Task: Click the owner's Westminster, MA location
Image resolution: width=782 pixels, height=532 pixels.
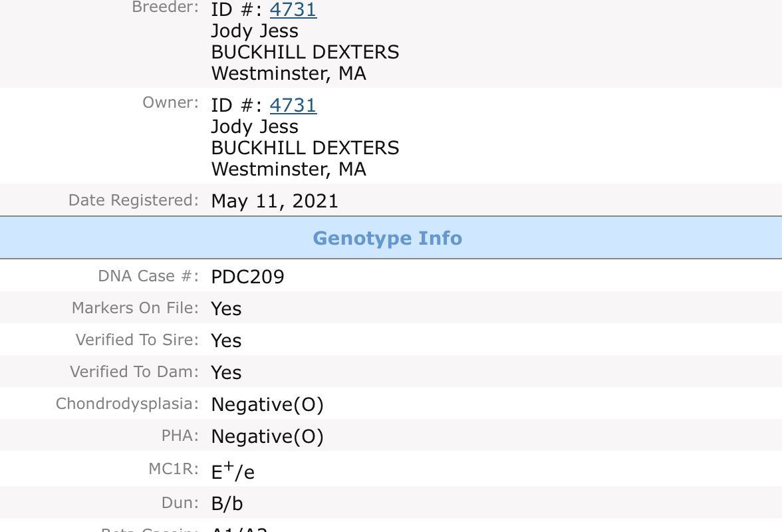Action: (x=289, y=169)
